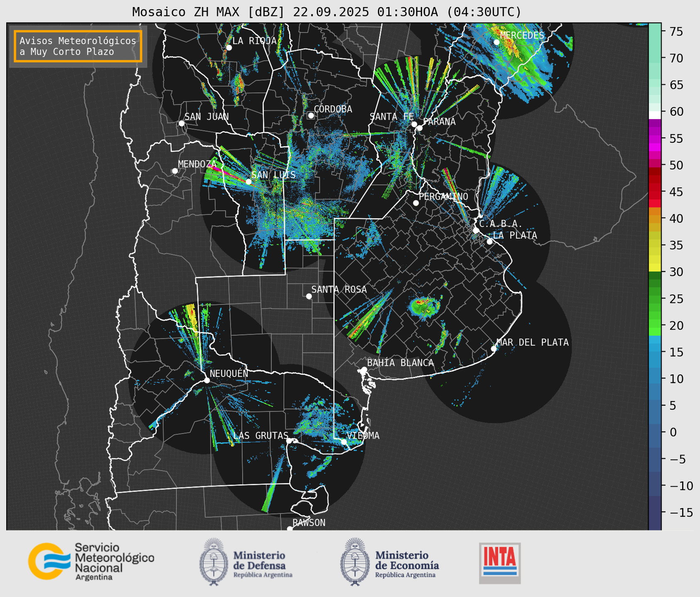This screenshot has width=700, height=597.
Task: Click the Córdoba city marker dot
Action: [311, 115]
